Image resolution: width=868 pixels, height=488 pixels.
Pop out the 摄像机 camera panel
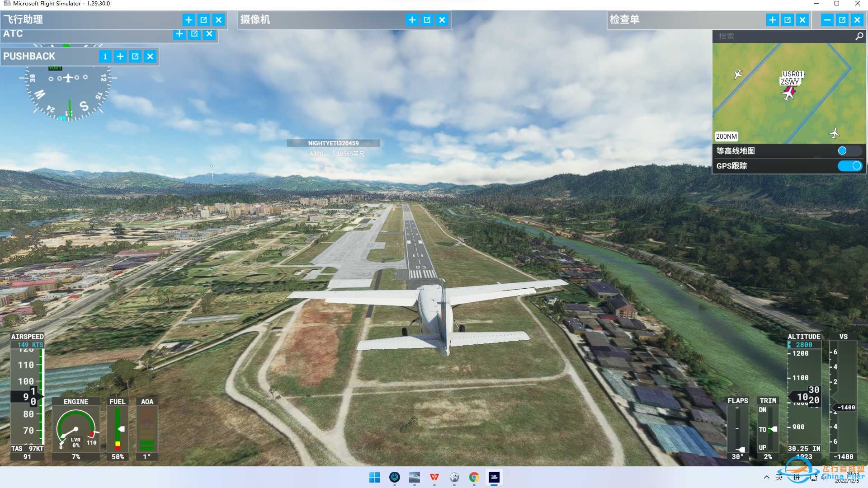click(427, 20)
